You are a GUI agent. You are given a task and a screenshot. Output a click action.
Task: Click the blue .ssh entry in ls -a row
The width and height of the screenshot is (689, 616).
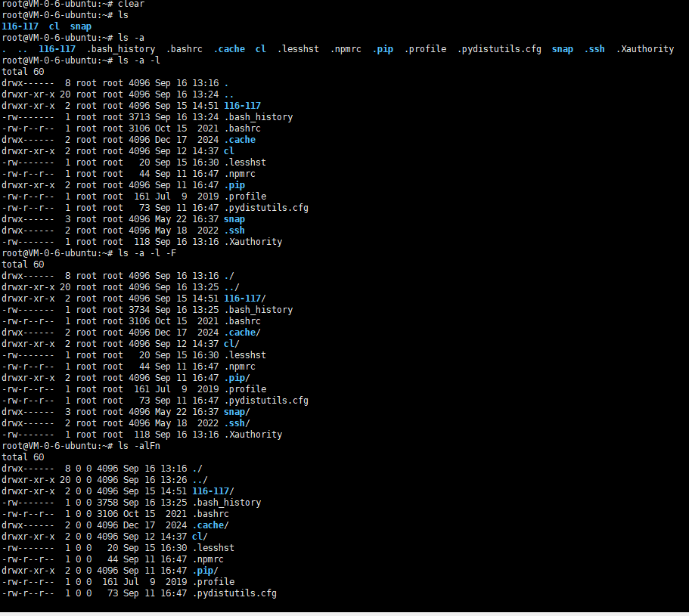tap(594, 49)
